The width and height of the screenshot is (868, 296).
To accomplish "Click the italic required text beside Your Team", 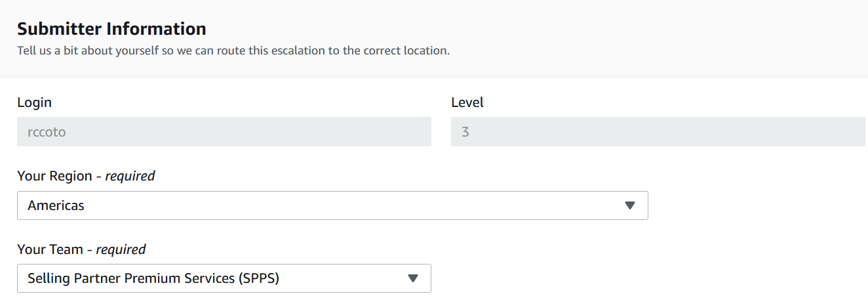I will [x=121, y=249].
